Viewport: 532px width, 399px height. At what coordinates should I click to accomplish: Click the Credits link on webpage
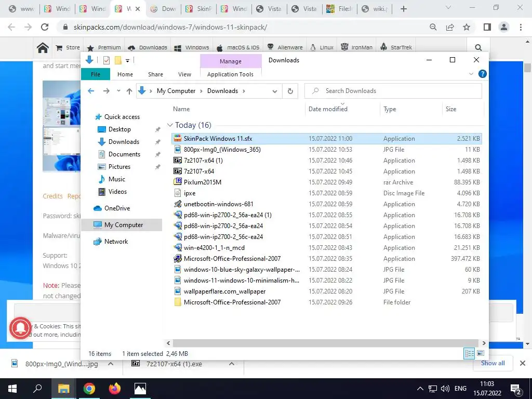[x=52, y=196]
